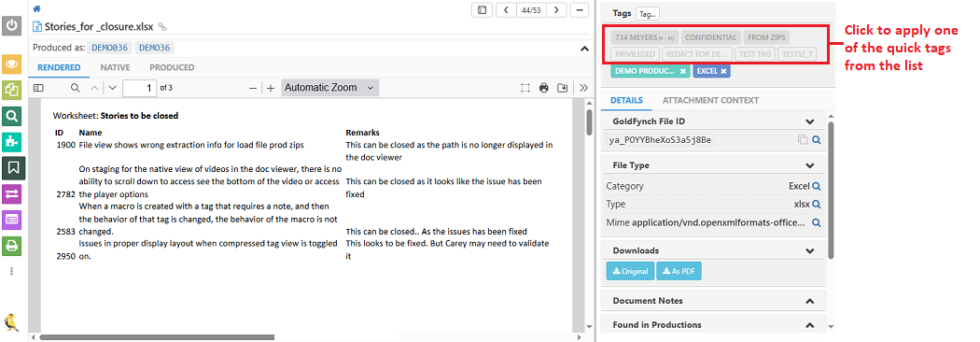Search by Mime type magnifier
Image resolution: width=980 pixels, height=342 pixels.
tap(817, 222)
